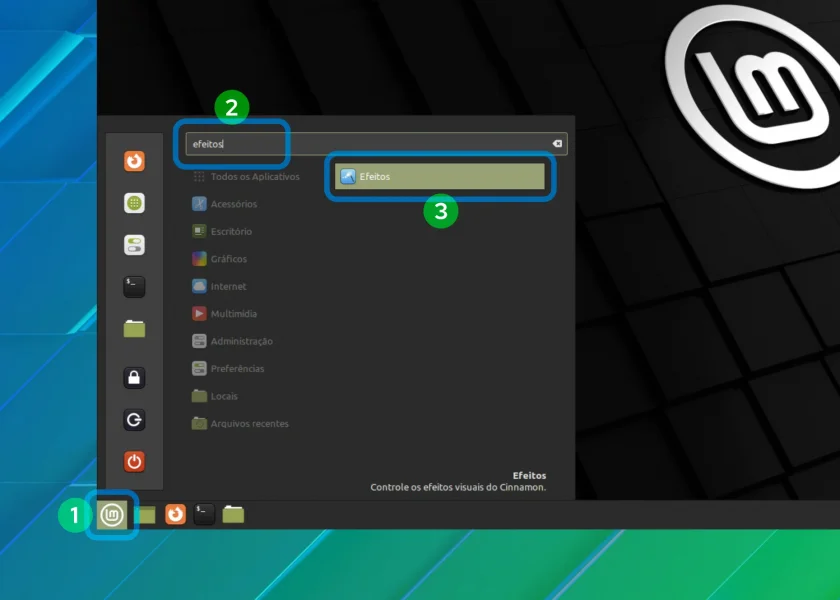Clear the search field with the X icon
840x600 pixels.
557,144
